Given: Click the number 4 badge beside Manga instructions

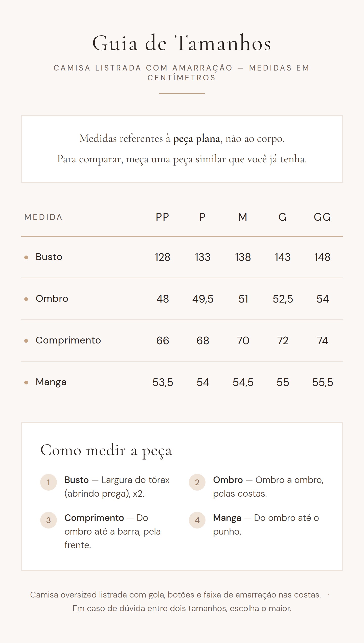Looking at the screenshot, I should 197,520.
